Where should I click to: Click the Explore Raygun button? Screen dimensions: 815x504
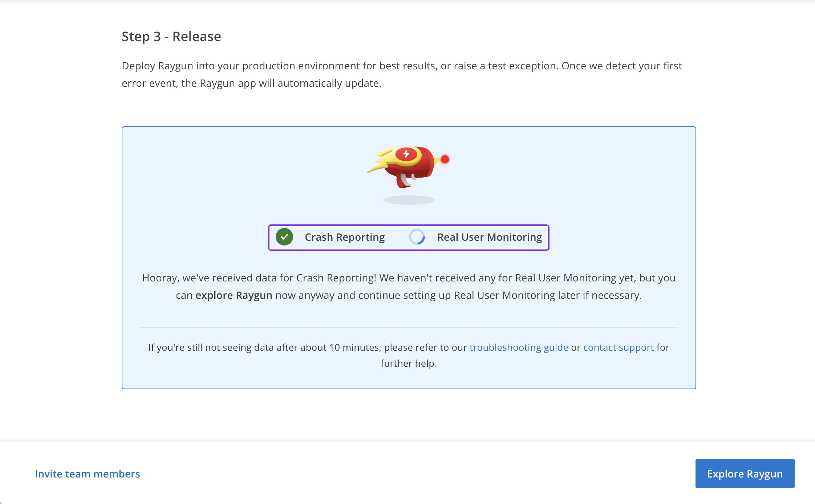(x=745, y=473)
